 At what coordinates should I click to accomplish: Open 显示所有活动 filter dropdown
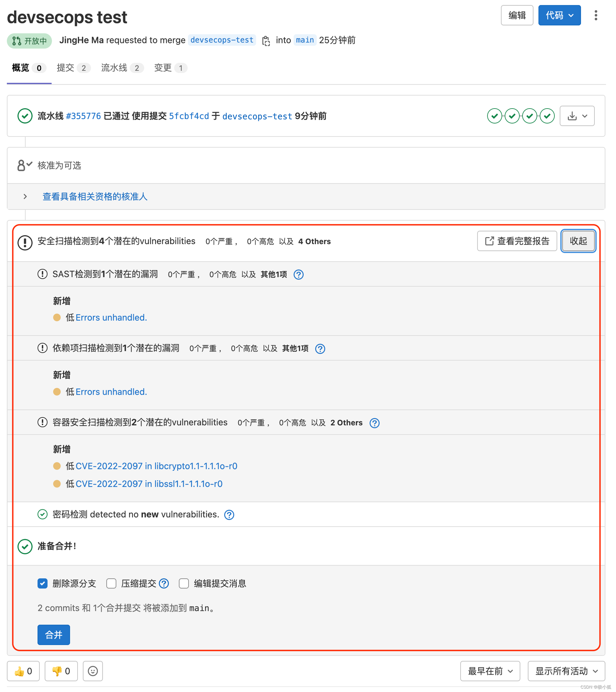(566, 671)
